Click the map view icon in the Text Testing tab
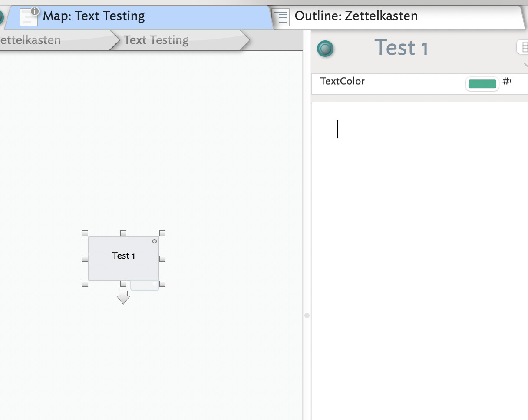This screenshot has width=528, height=420. click(29, 17)
